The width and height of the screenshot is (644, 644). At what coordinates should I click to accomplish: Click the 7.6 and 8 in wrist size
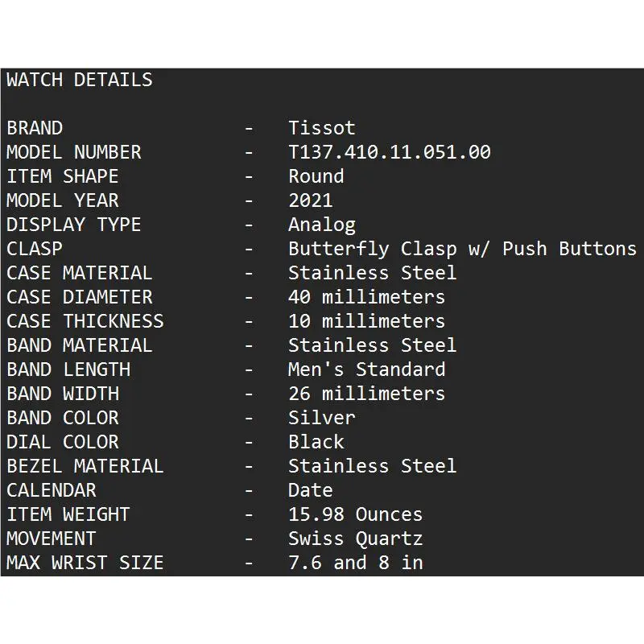click(355, 563)
